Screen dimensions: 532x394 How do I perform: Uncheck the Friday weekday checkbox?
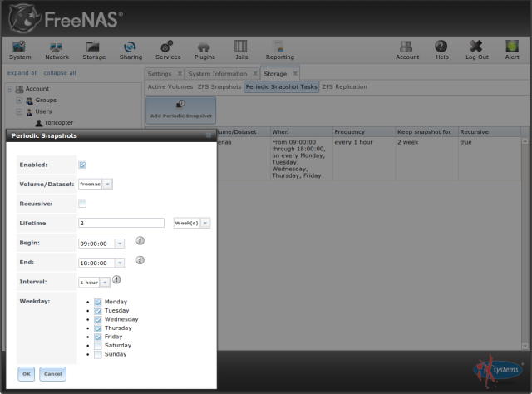(98, 337)
